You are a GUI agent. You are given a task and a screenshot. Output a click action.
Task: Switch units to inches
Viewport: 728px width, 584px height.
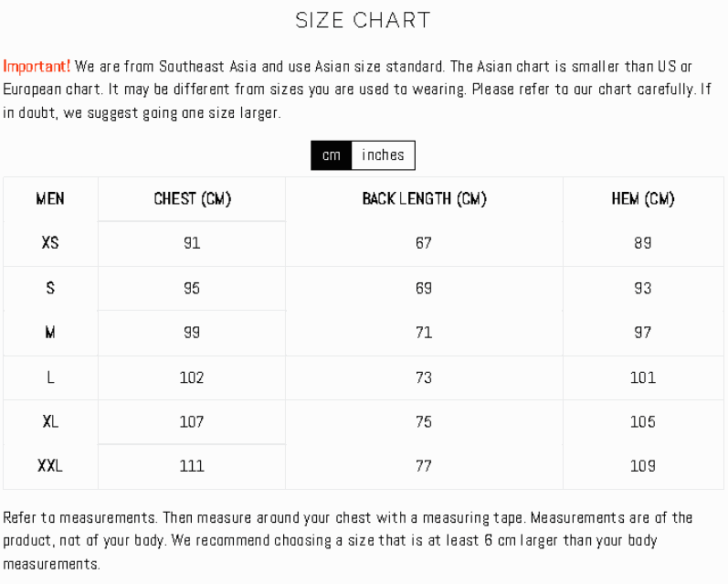(x=383, y=155)
